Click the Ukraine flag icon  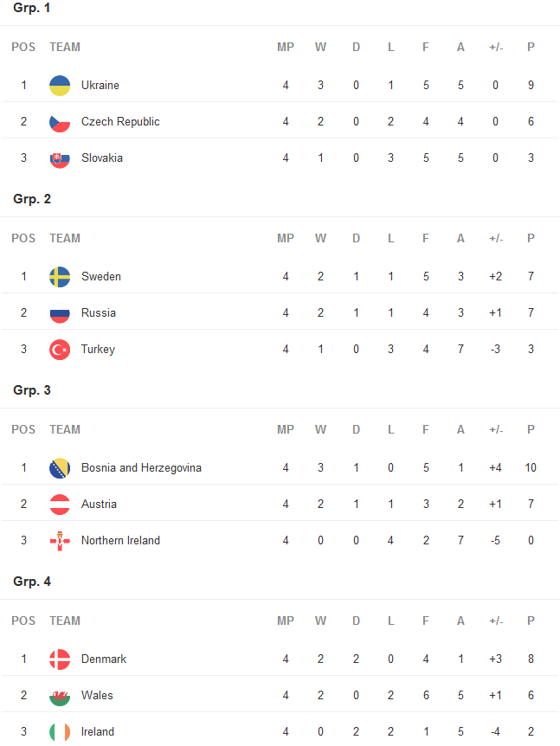click(60, 86)
